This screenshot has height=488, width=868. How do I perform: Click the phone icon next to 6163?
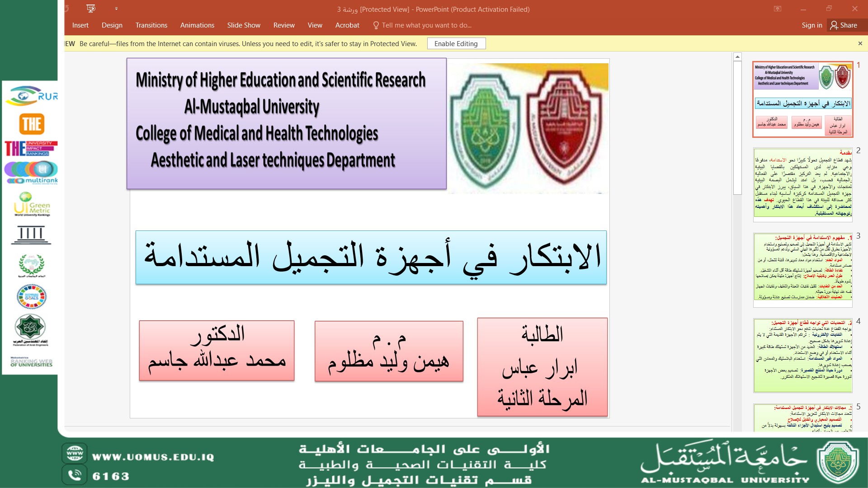click(75, 475)
